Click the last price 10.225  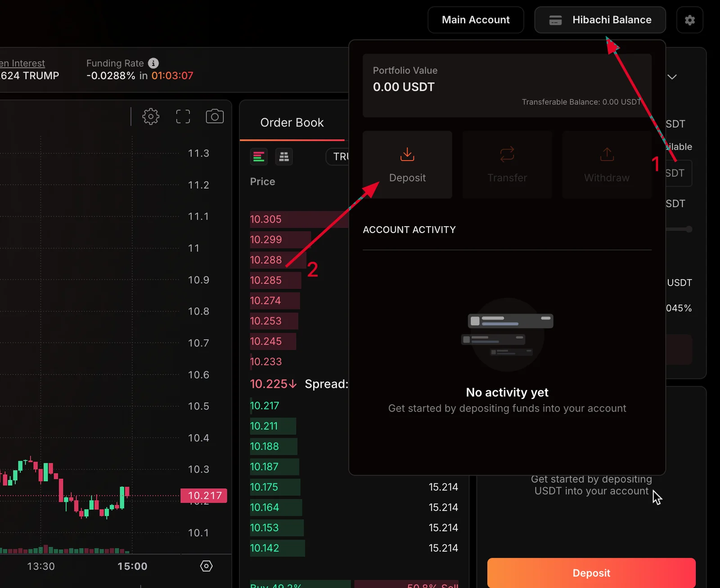coord(273,384)
